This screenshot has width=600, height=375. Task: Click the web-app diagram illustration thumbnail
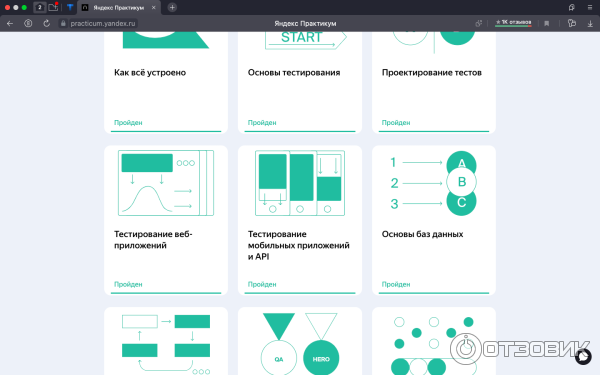point(166,183)
